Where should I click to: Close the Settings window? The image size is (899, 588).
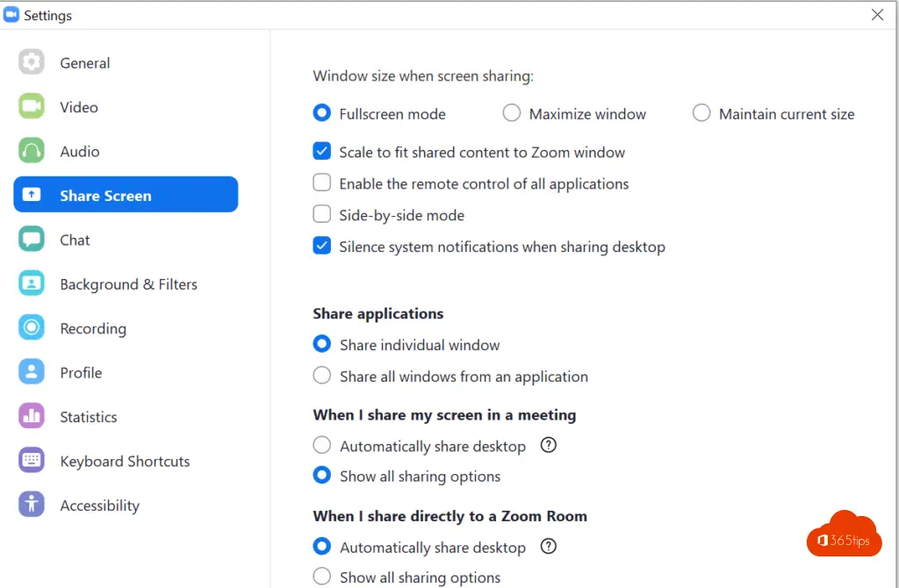(876, 15)
